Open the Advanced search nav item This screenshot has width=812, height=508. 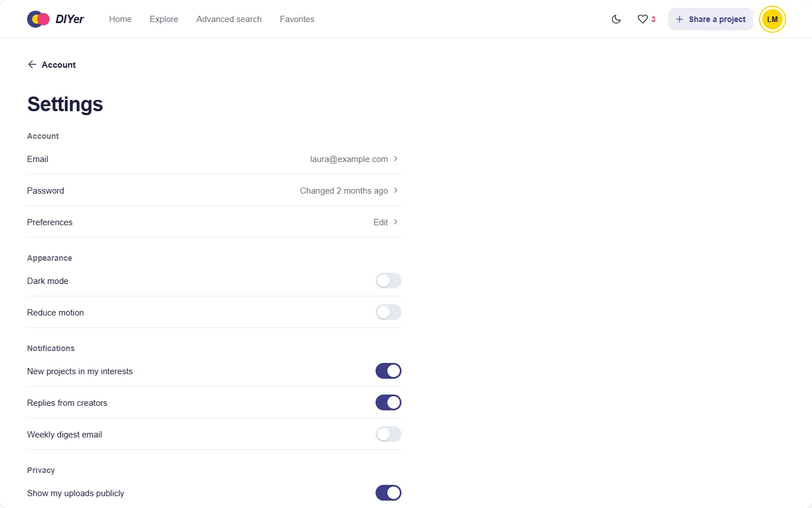point(229,19)
